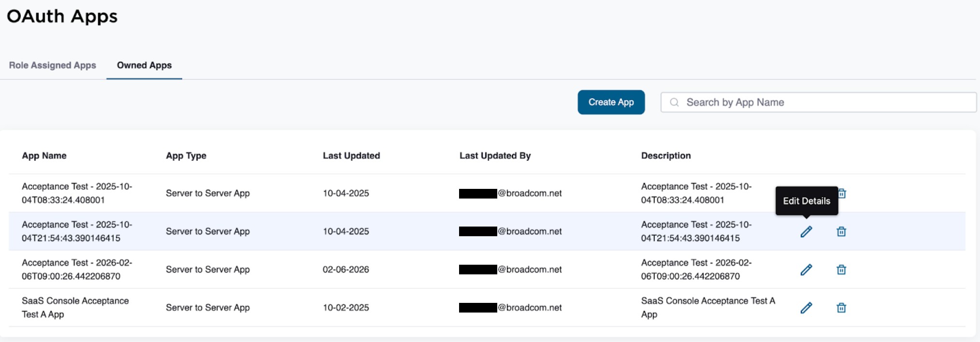Click the magnifier search icon

[675, 102]
